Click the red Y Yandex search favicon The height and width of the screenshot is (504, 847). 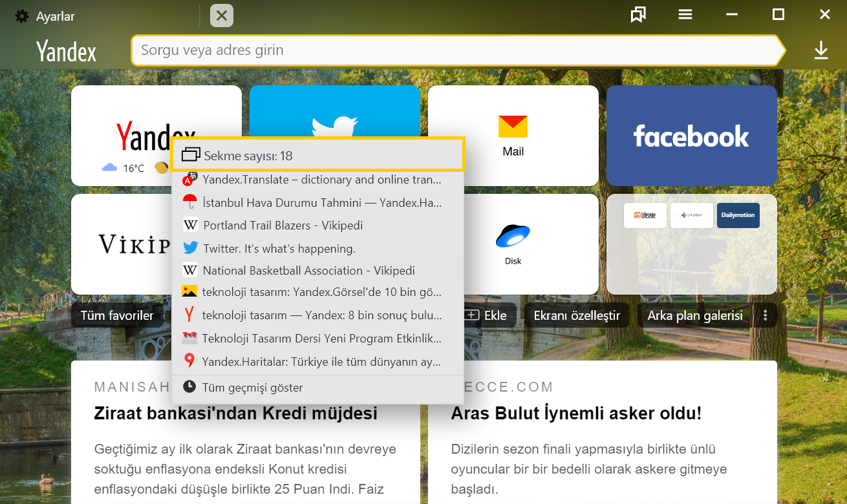[189, 315]
